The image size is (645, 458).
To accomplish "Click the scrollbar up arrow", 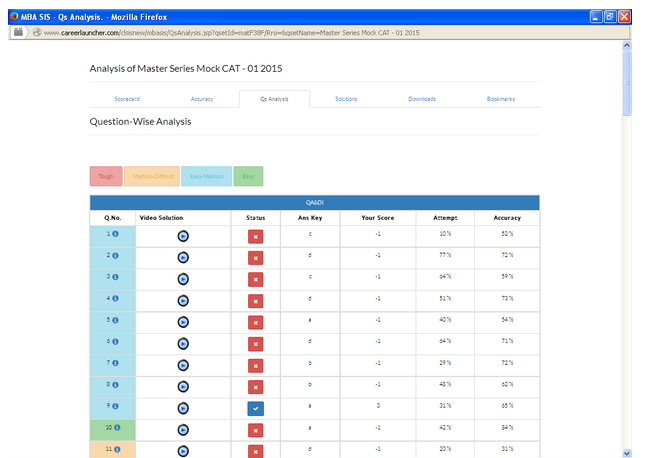I will tap(626, 46).
